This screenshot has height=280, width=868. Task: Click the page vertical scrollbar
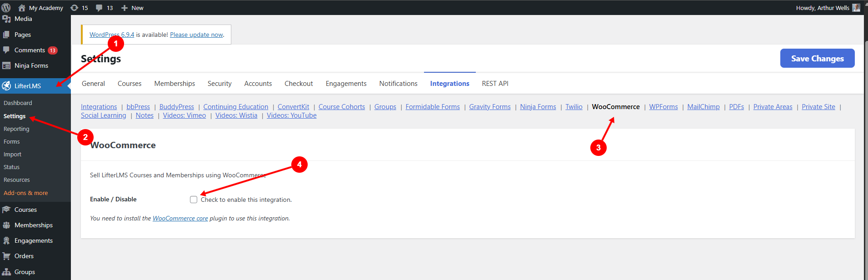(x=865, y=136)
